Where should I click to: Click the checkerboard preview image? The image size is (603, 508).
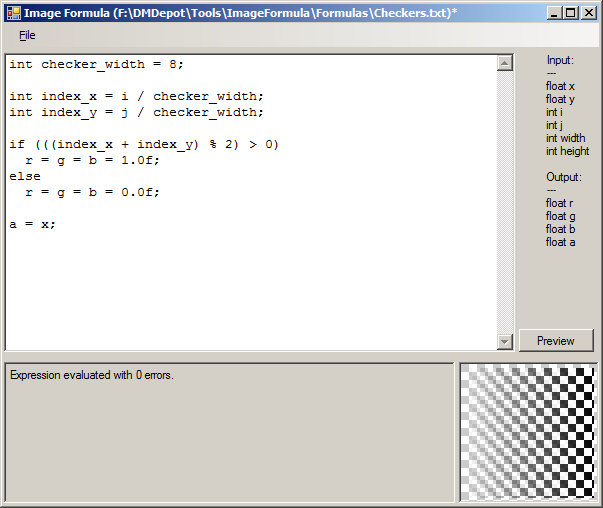tap(528, 431)
